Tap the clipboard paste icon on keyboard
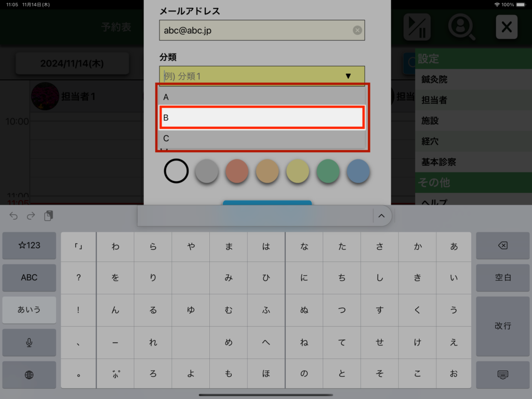This screenshot has width=532, height=399. tap(48, 216)
